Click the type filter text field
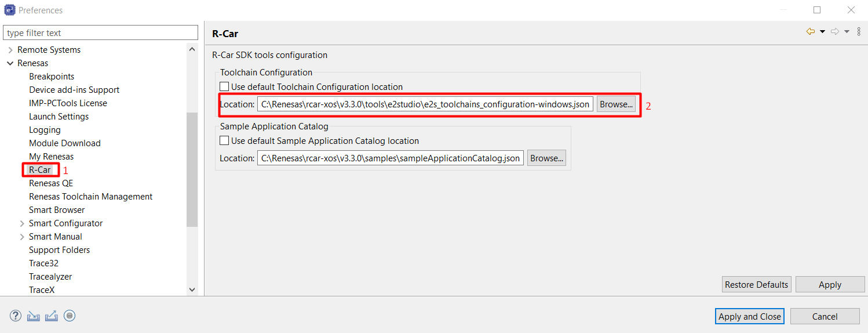The height and width of the screenshot is (333, 868). pyautogui.click(x=101, y=33)
